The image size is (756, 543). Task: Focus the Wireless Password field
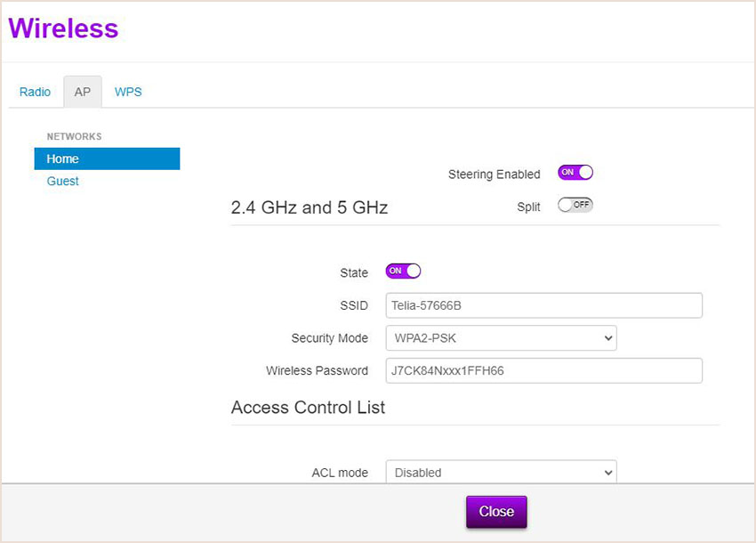coord(543,370)
